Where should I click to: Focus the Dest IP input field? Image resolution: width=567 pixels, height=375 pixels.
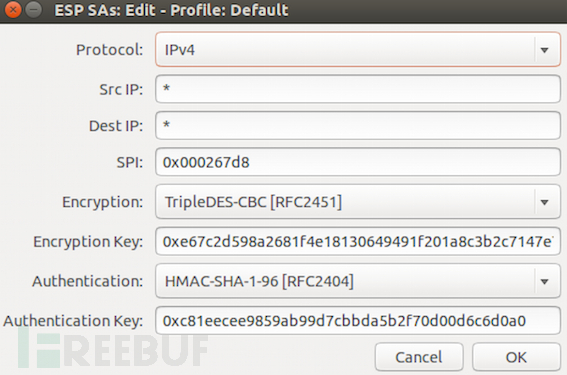pos(358,125)
